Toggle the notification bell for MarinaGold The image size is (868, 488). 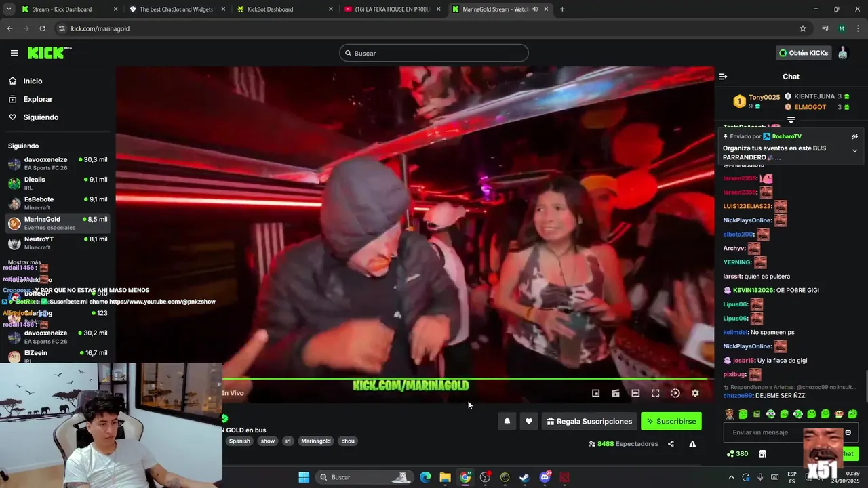(507, 421)
